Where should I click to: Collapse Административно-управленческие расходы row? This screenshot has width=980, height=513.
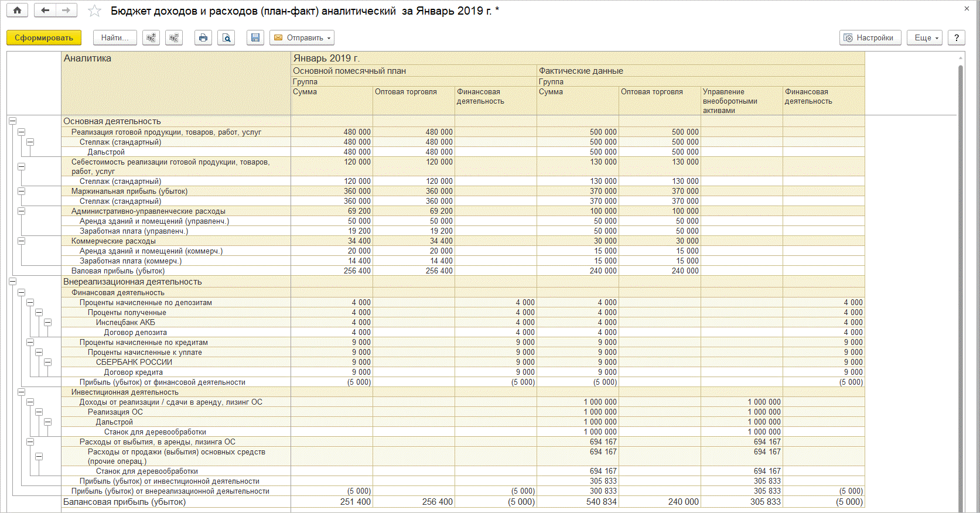[x=21, y=211]
